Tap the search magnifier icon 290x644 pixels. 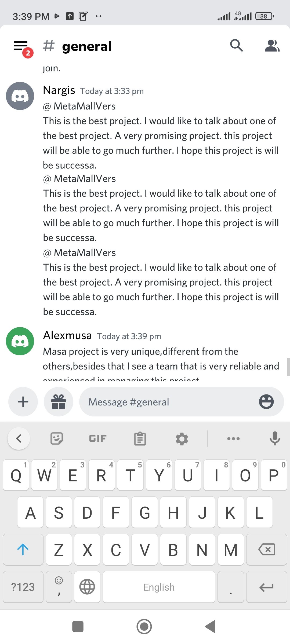pos(237,45)
